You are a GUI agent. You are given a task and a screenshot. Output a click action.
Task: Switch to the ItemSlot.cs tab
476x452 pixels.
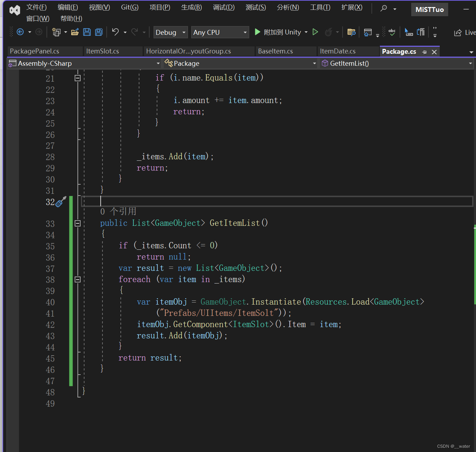pos(102,51)
